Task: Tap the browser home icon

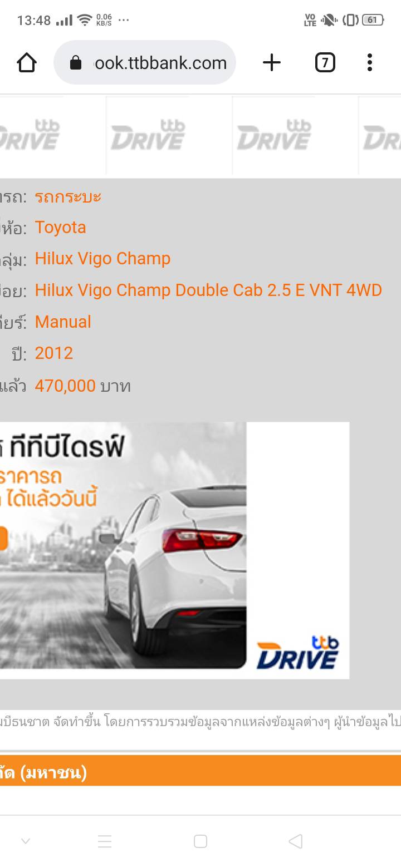Action: [x=27, y=63]
